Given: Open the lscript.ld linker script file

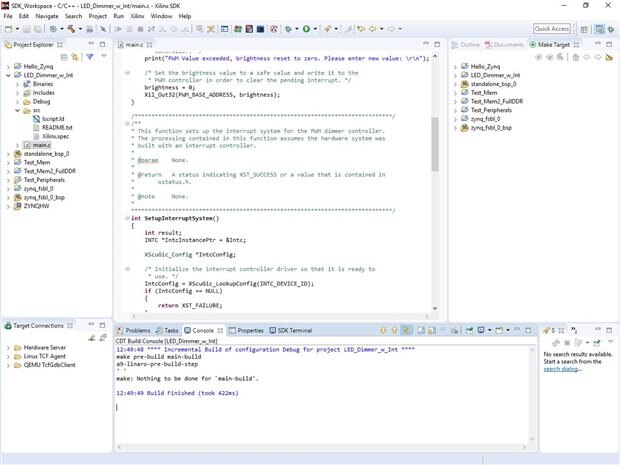Looking at the screenshot, I should coord(54,119).
